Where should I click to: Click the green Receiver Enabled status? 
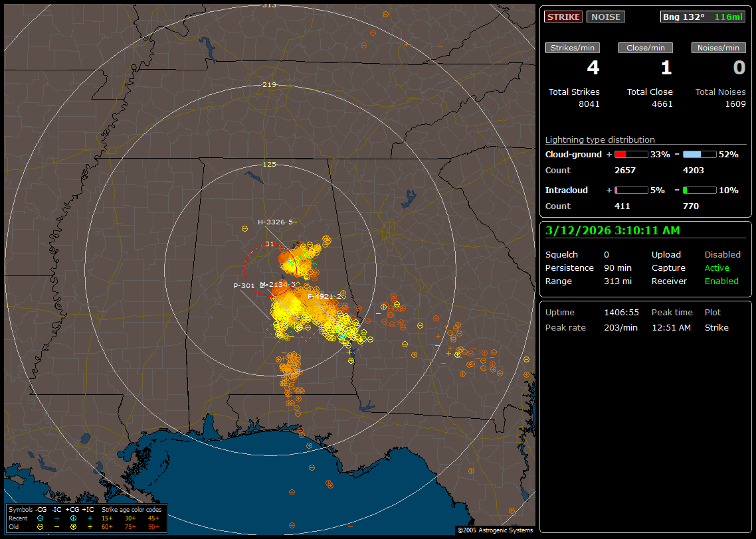point(721,281)
